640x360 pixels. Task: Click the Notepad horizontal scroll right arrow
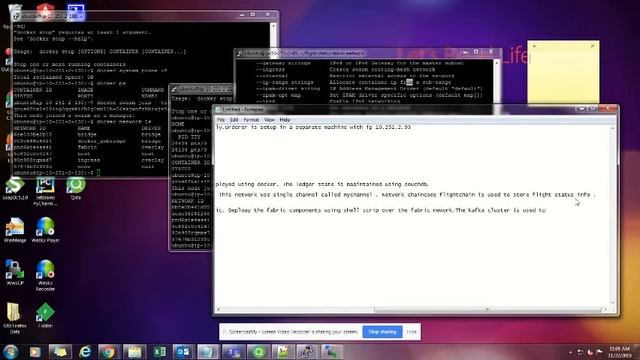coord(605,309)
